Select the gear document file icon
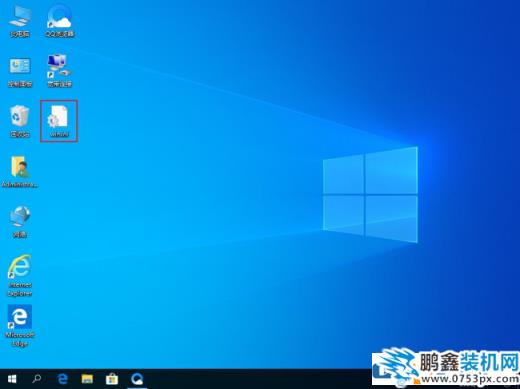Viewport: 520px width, 389px height. 59,121
